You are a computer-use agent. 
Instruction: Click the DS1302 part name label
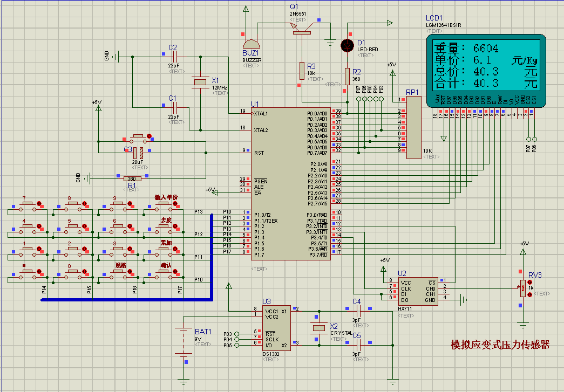[x=271, y=354]
